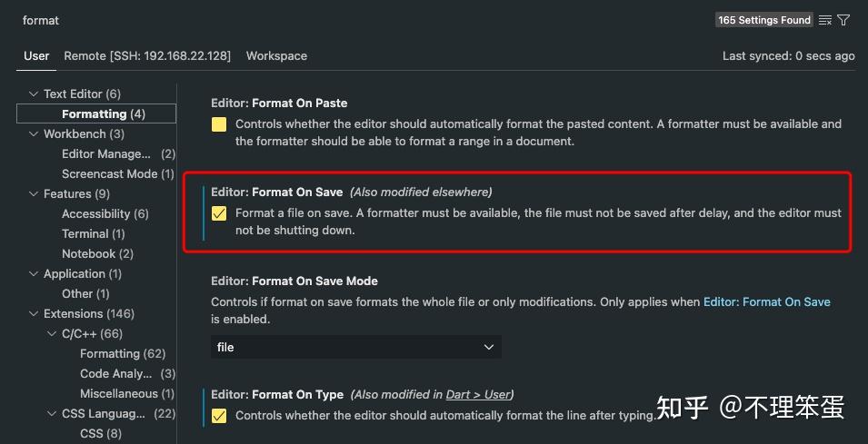Select Screencast Mode in the settings tree

coord(109,174)
